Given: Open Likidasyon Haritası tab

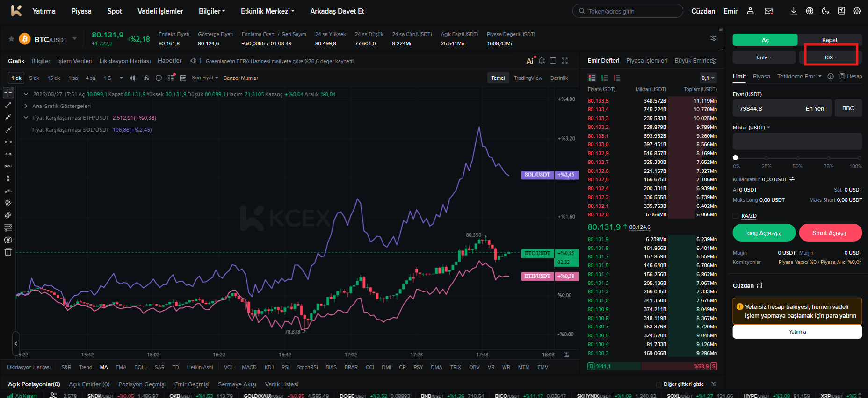Looking at the screenshot, I should [x=125, y=61].
